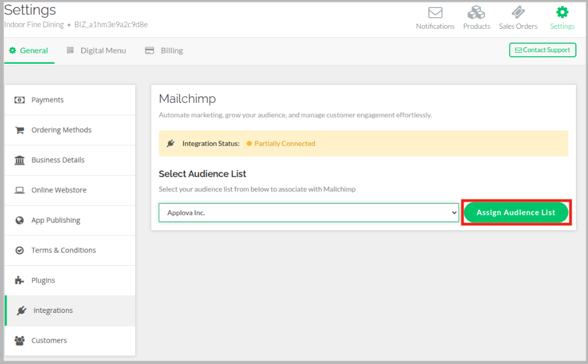Click the Ordering Methods cart icon
588x364 pixels.
[20, 130]
